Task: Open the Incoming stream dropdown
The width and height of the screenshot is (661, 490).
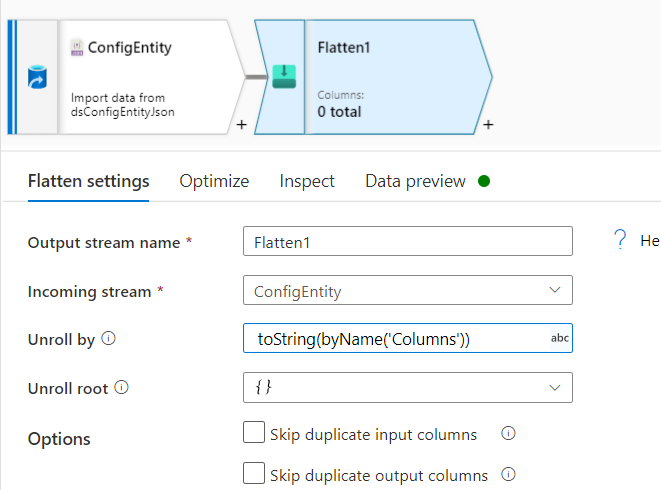Action: pyautogui.click(x=408, y=291)
